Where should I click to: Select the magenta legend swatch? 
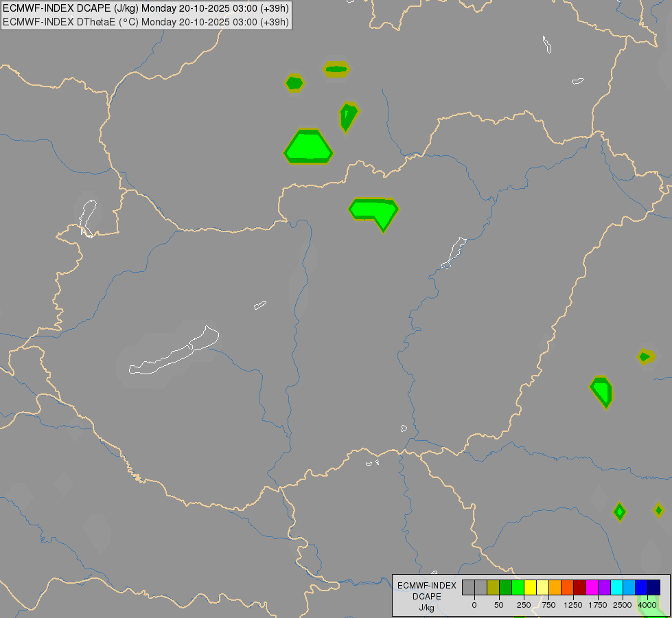(x=592, y=587)
